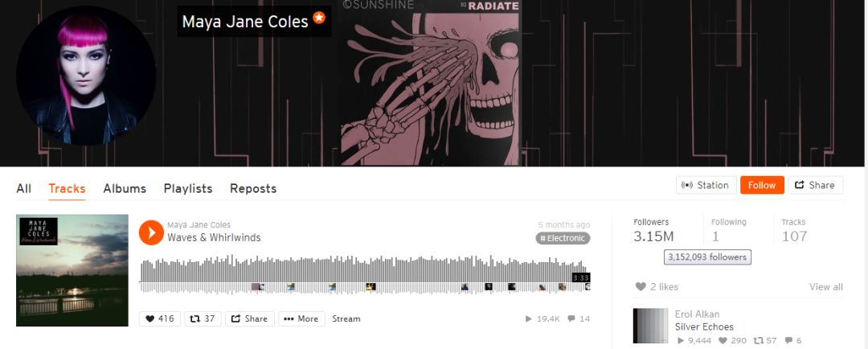
Task: Open the Reposts tab
Action: (253, 188)
